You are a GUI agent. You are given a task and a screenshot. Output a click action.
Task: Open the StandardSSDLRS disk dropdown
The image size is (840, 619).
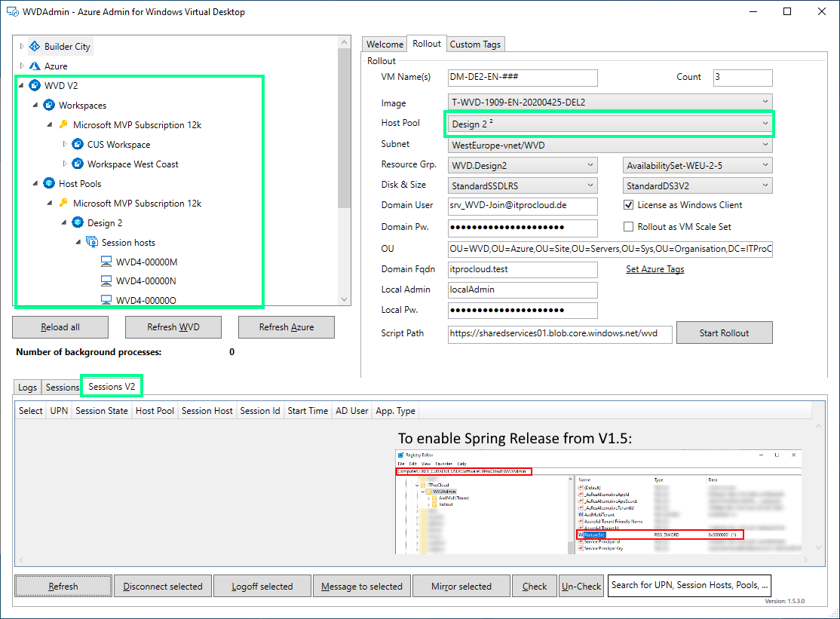click(523, 185)
